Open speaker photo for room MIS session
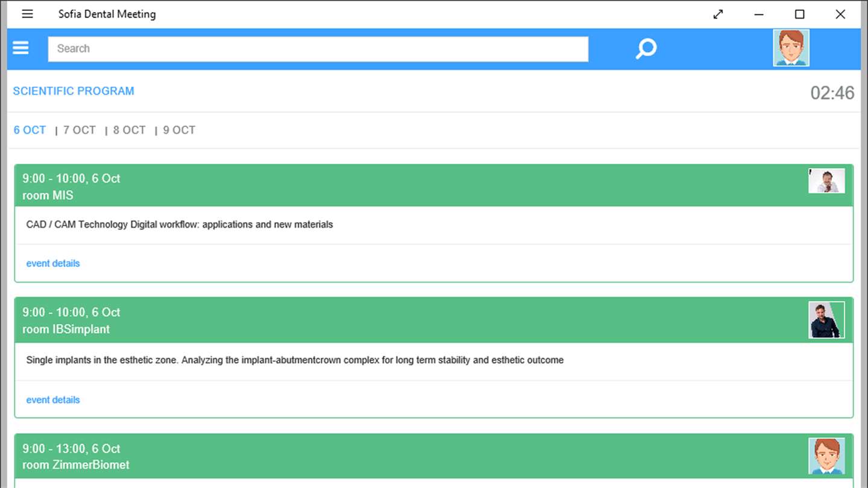The height and width of the screenshot is (488, 868). (826, 181)
